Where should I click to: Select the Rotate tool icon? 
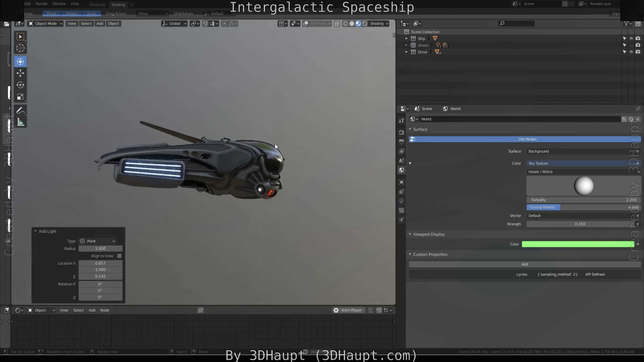pyautogui.click(x=20, y=85)
